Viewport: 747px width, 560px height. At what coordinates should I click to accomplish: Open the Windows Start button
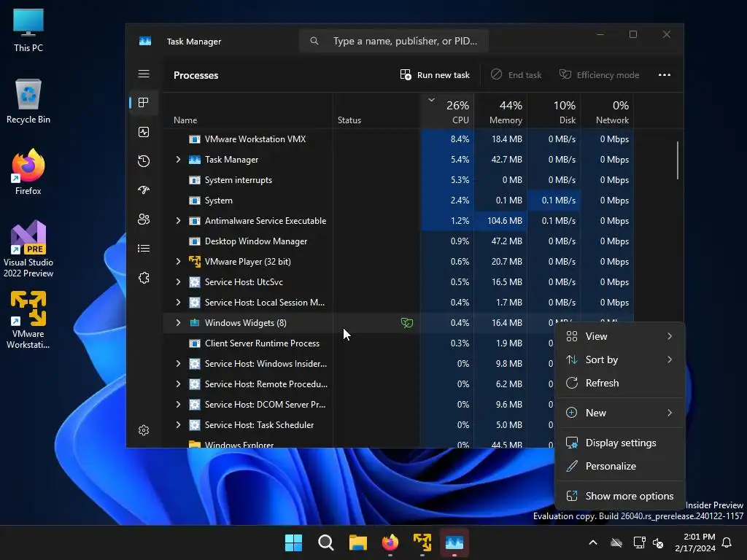coord(293,542)
